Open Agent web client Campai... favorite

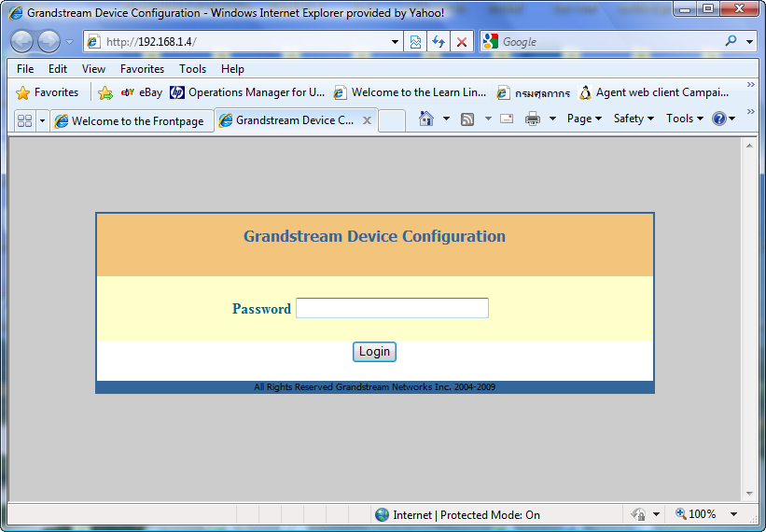pyautogui.click(x=654, y=92)
